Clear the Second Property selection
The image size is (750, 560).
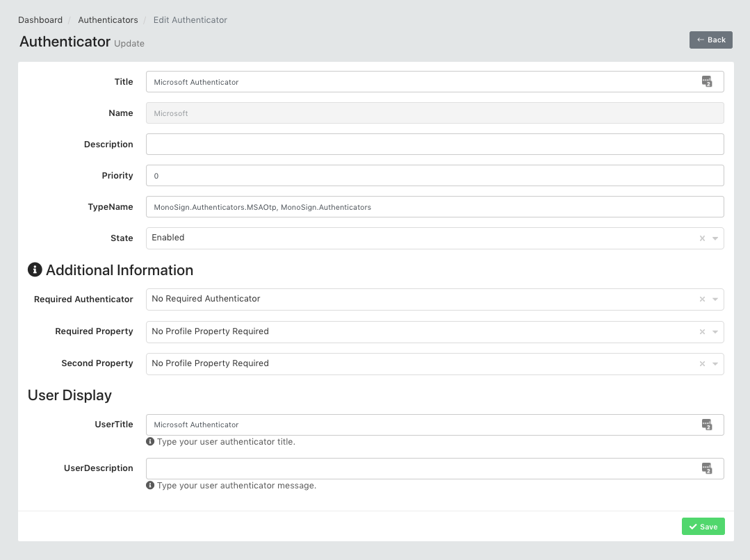pyautogui.click(x=702, y=364)
